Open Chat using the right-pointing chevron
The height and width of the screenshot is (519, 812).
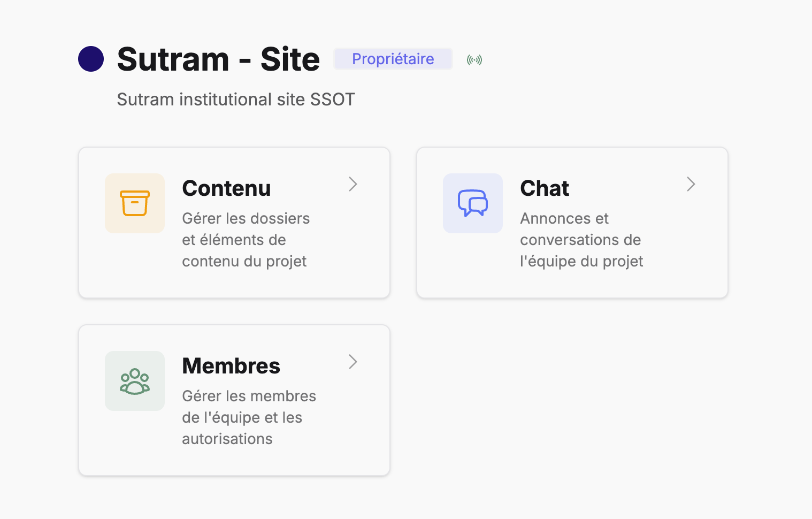point(691,184)
